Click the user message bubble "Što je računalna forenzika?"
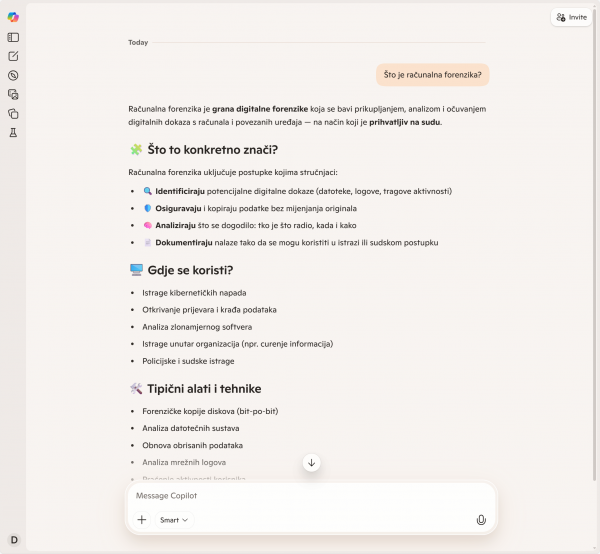The image size is (600, 554). pos(433,74)
